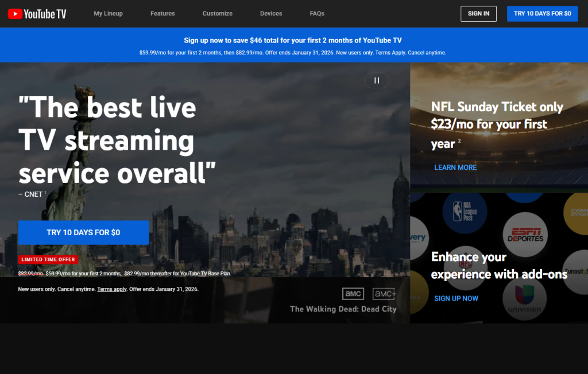Click the Univision add-on icon
Screen dimensions: 588x374
click(x=524, y=298)
